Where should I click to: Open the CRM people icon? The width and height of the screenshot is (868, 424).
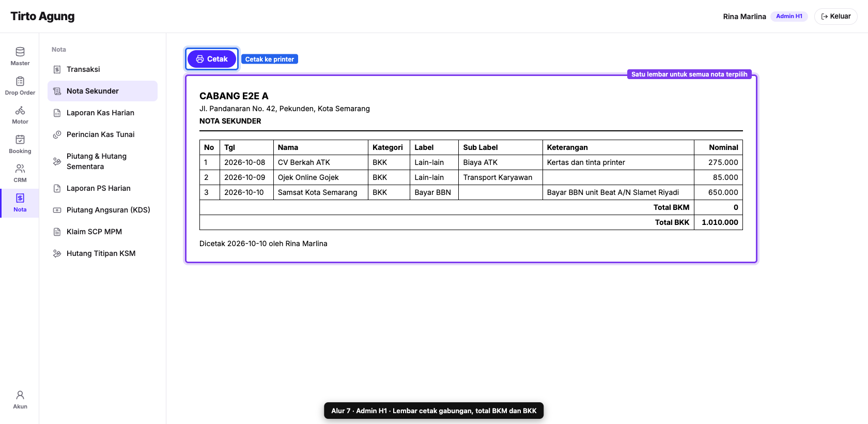pyautogui.click(x=20, y=169)
